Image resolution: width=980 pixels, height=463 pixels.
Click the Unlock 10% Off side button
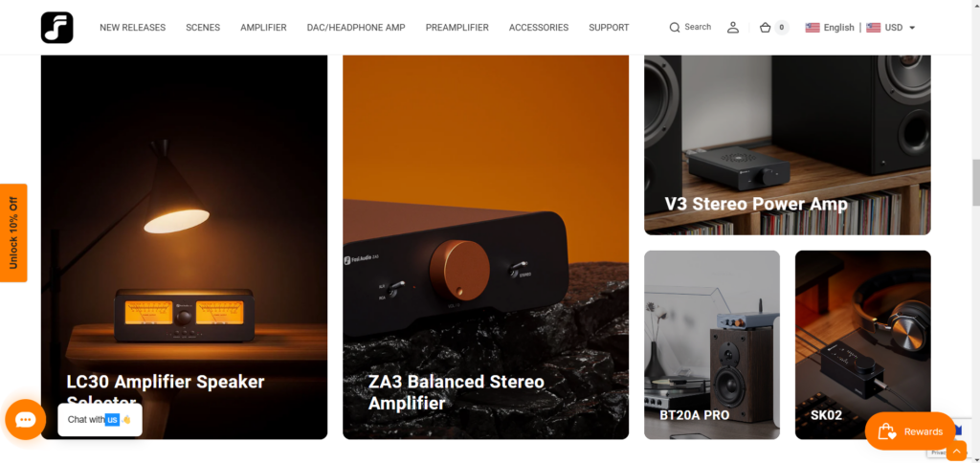point(13,232)
